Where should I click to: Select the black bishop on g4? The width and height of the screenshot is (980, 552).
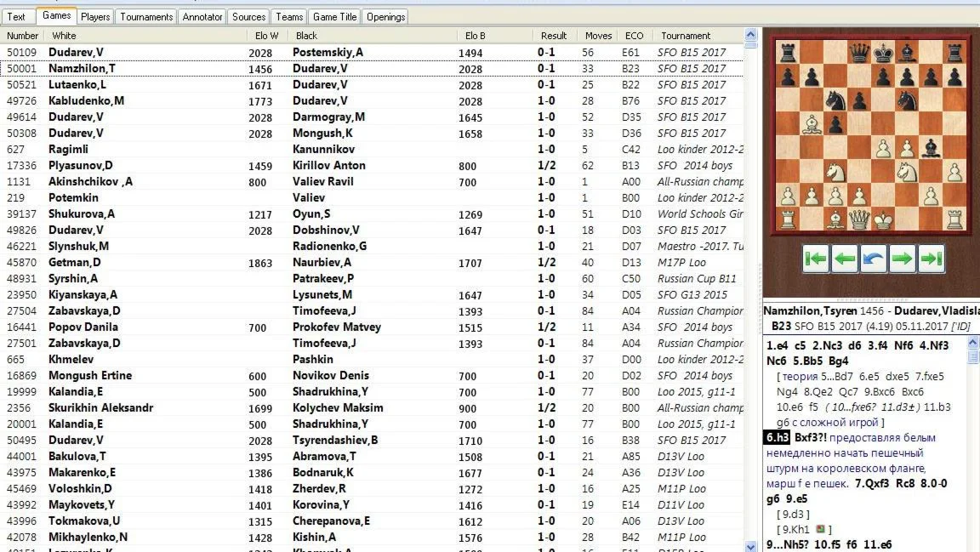[x=931, y=148]
